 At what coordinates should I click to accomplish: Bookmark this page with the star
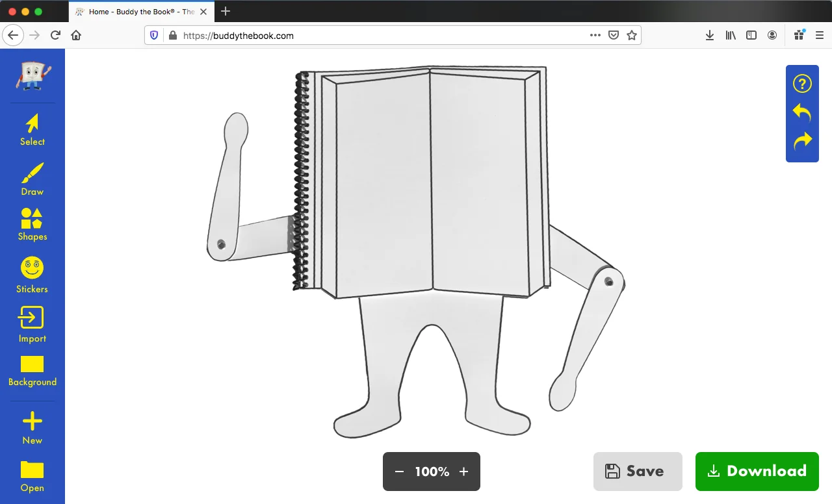(x=632, y=35)
